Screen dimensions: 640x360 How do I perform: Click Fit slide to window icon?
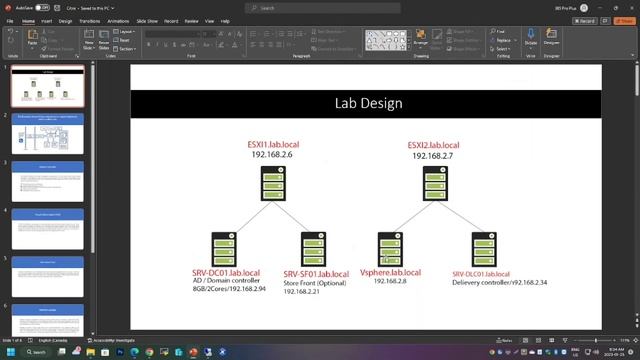click(636, 340)
